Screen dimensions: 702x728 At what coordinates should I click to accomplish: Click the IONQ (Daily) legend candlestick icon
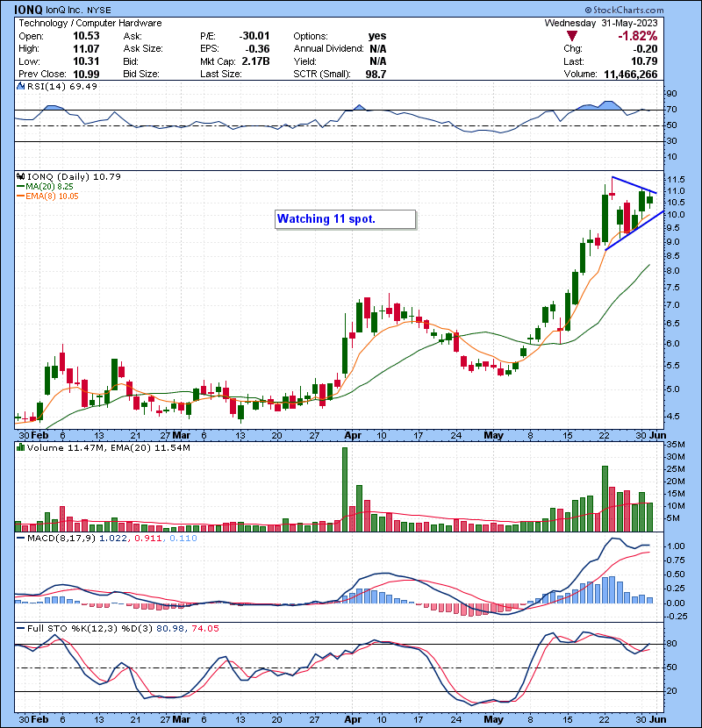[20, 177]
